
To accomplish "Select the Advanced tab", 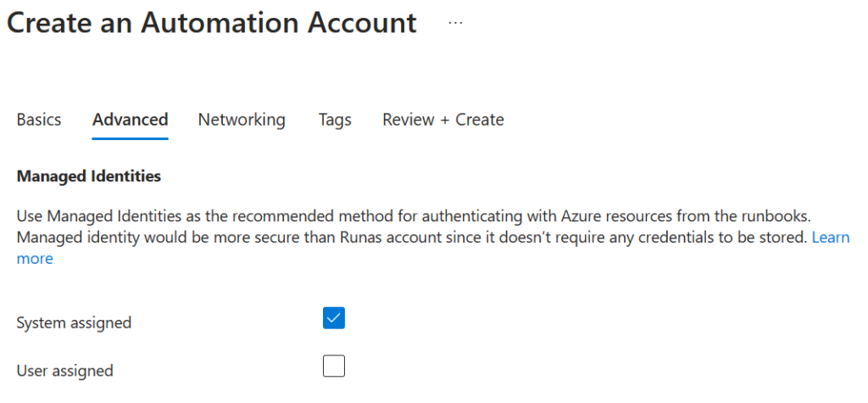I will point(130,120).
